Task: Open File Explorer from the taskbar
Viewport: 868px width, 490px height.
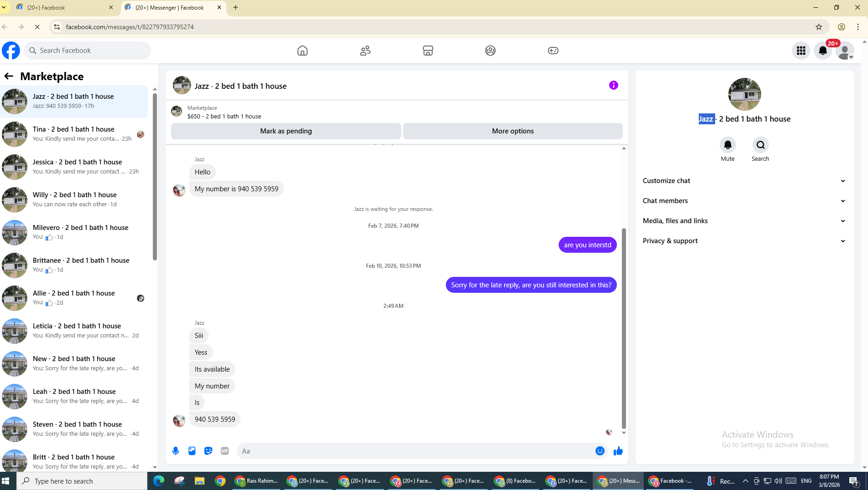Action: 199,481
